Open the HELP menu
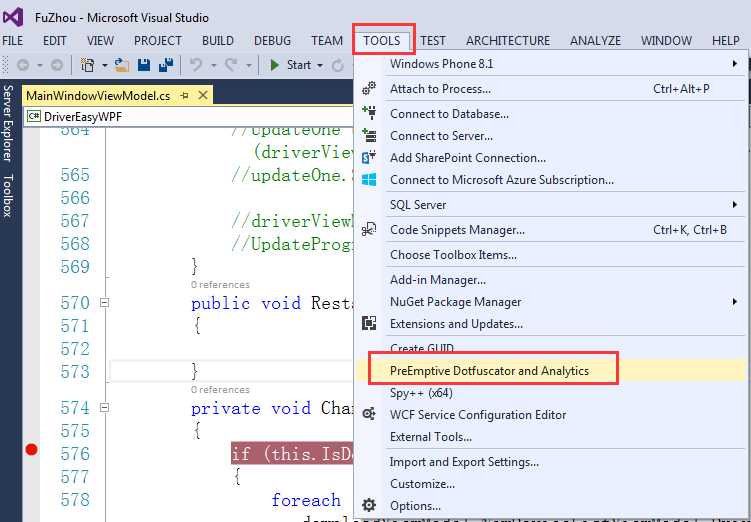 pos(726,41)
